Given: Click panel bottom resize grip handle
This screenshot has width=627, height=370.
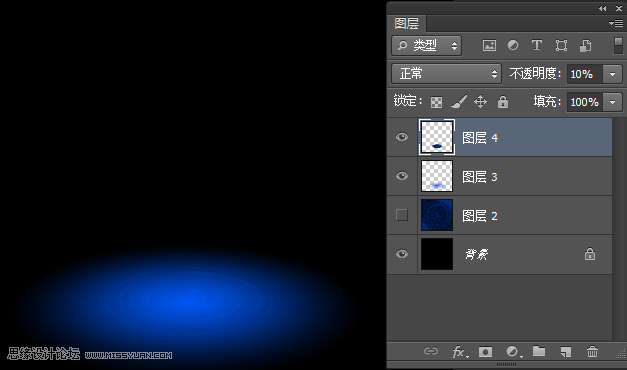Looking at the screenshot, I should pos(506,364).
